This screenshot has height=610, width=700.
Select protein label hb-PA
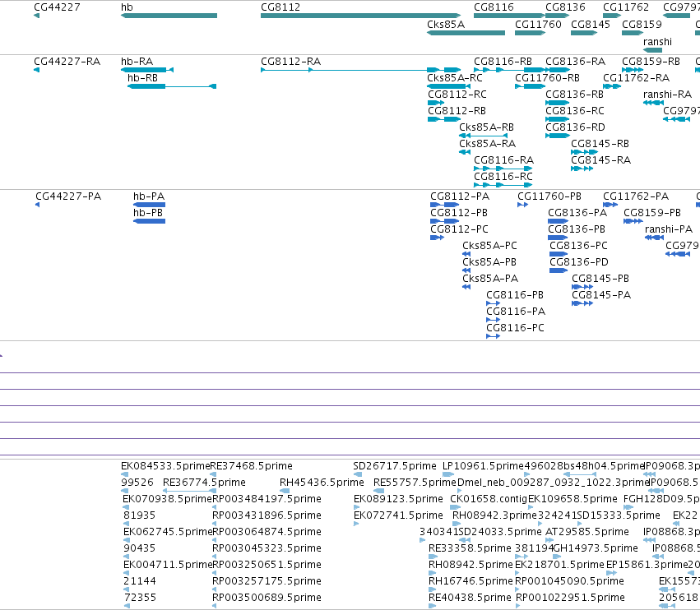click(149, 196)
